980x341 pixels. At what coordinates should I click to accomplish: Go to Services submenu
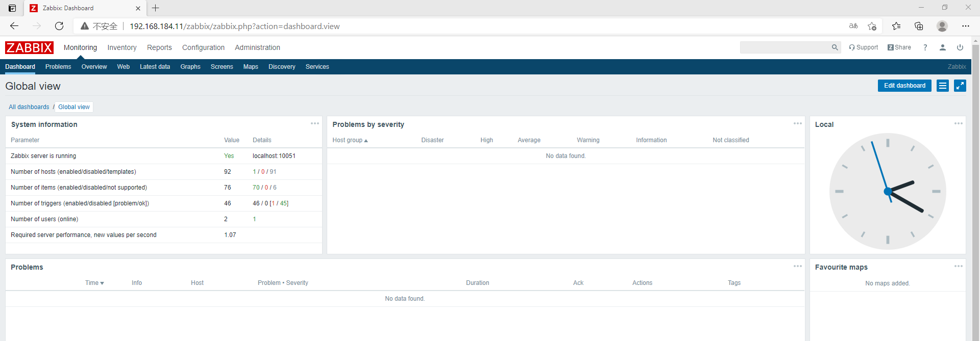(317, 67)
